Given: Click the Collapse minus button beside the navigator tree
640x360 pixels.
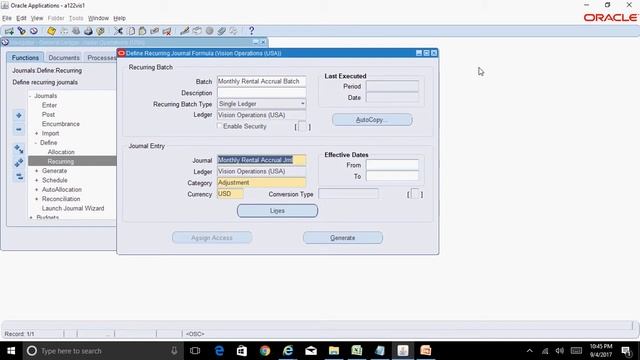Looking at the screenshot, I should (19, 129).
